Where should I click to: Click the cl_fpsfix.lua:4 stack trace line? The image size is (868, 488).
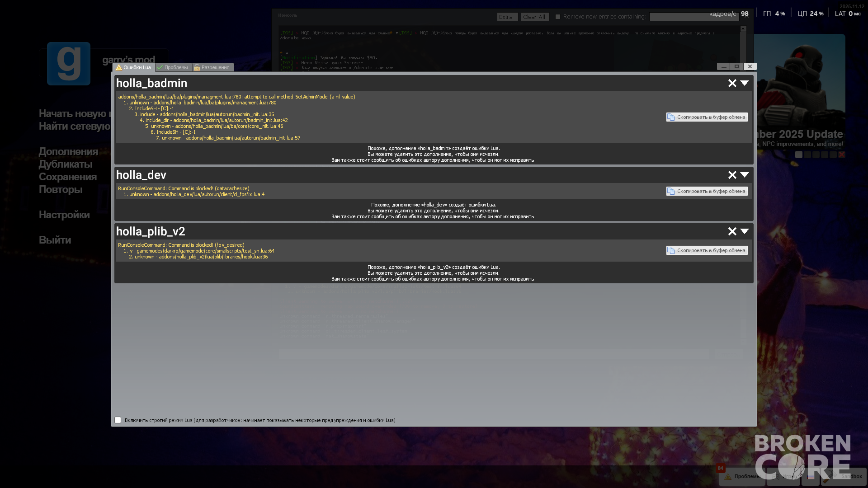pos(194,194)
